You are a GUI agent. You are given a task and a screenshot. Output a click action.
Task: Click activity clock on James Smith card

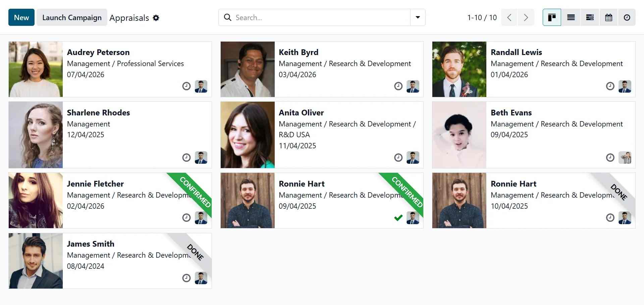[186, 278]
